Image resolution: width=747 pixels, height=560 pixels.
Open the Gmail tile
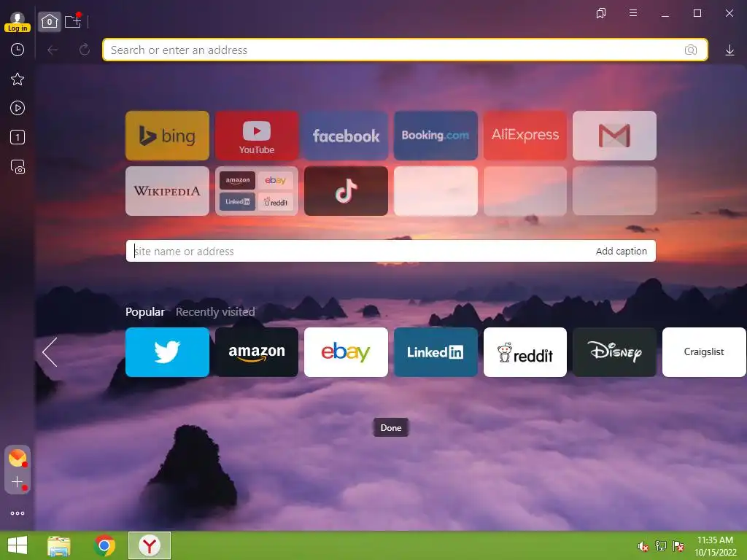(x=614, y=136)
